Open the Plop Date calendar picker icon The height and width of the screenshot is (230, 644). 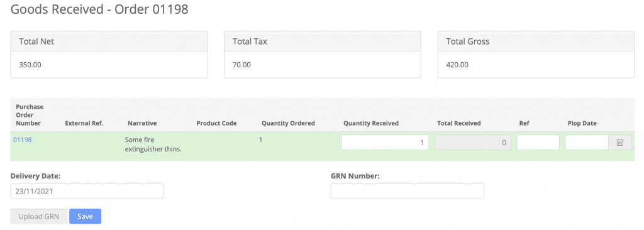point(619,143)
